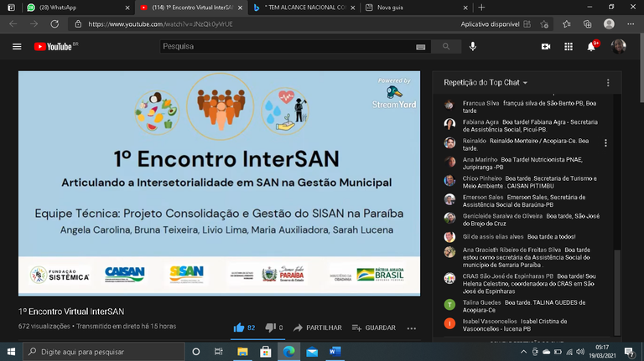This screenshot has height=361, width=644.
Task: Open the chat panel three-dot options
Action: pyautogui.click(x=608, y=83)
